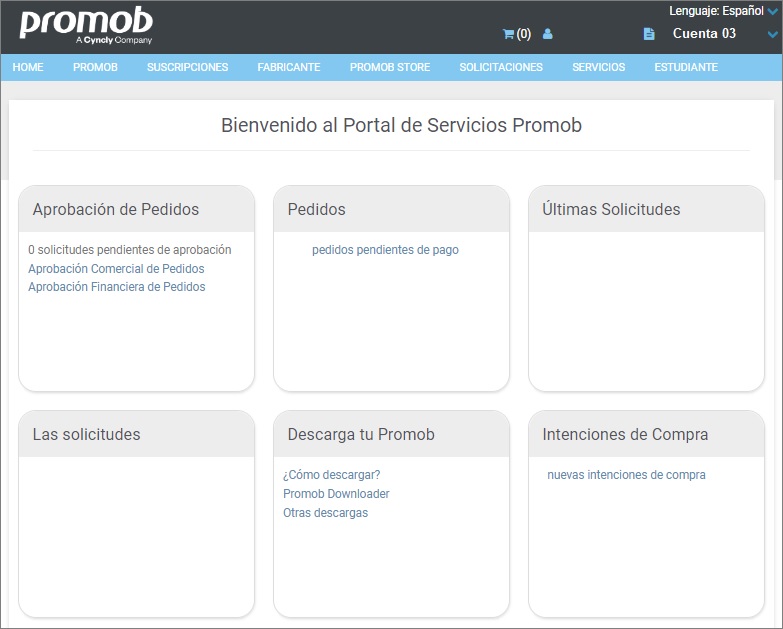
Task: Click the Lenguaje: Español label
Action: [x=716, y=11]
